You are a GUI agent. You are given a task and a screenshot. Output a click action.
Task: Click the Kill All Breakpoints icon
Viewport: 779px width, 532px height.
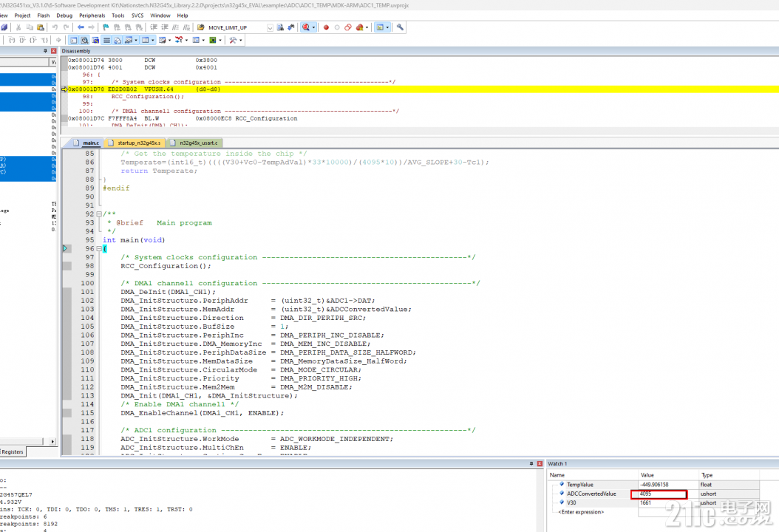click(359, 27)
